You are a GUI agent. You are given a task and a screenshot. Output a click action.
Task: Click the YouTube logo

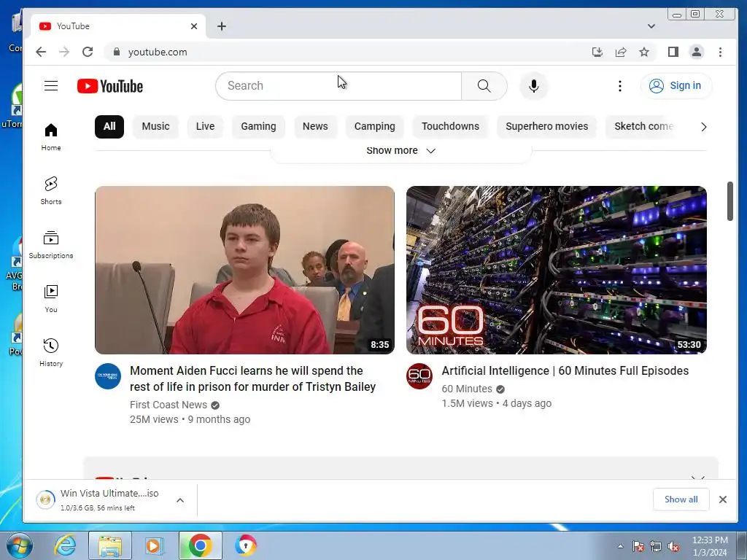110,86
